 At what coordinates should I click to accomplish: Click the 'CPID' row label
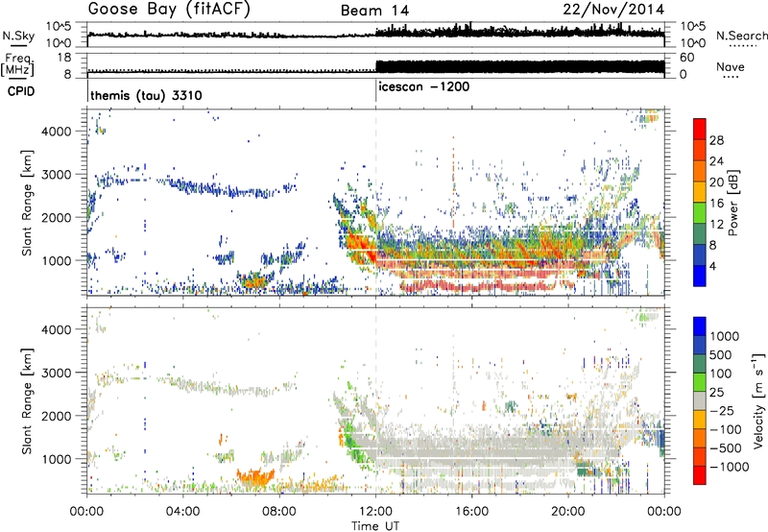(21, 91)
